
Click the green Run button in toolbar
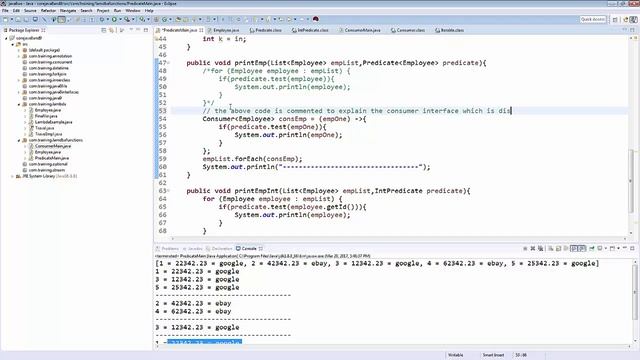[x=114, y=19]
